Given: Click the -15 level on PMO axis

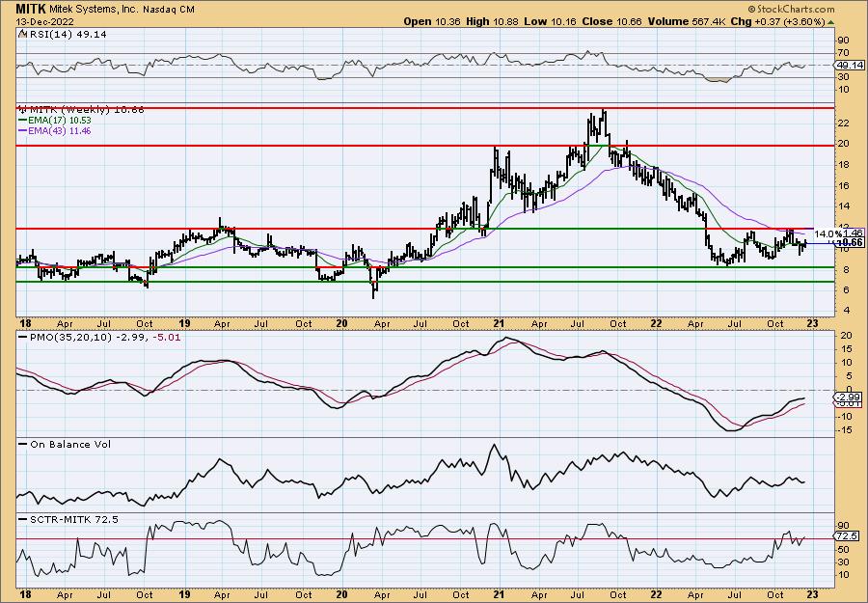Looking at the screenshot, I should (845, 430).
